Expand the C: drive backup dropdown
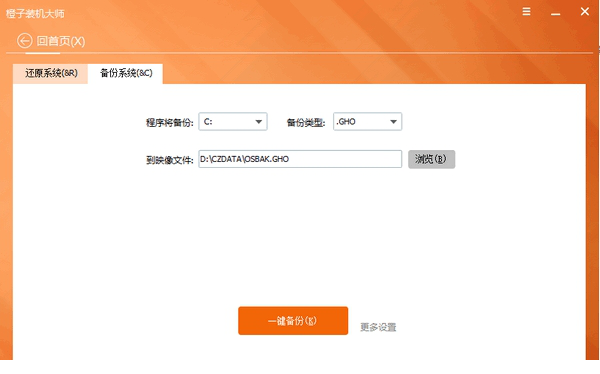 [233, 122]
